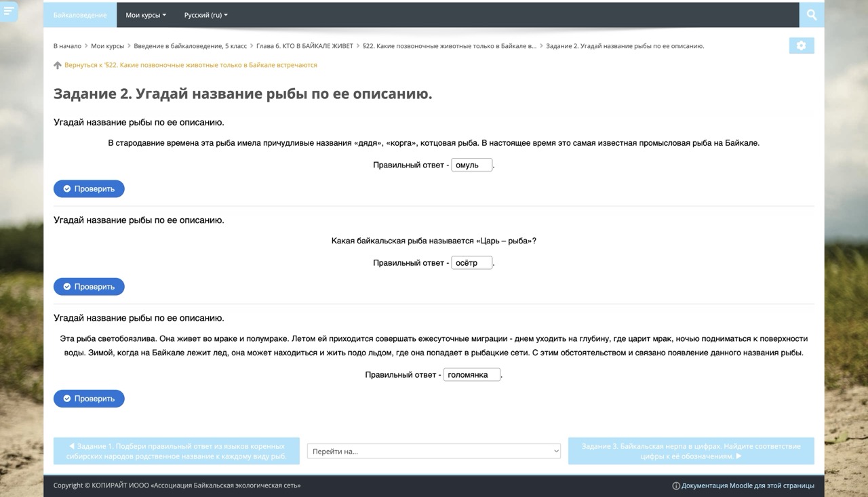Open Глава 6. КТО В БАЙКАЛЕ ЖИВЕТ breadcrumb
The height and width of the screenshot is (497, 868).
(x=304, y=46)
